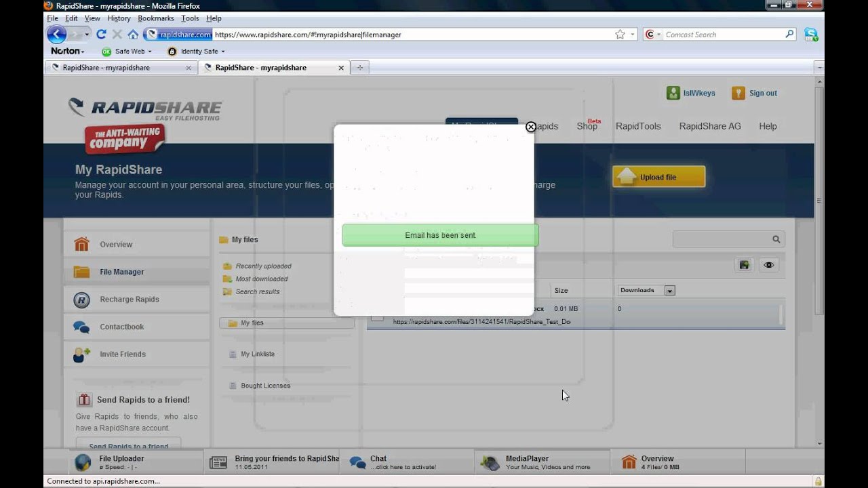Open the address bar history dropdown
This screenshot has height=488, width=868.
click(633, 35)
